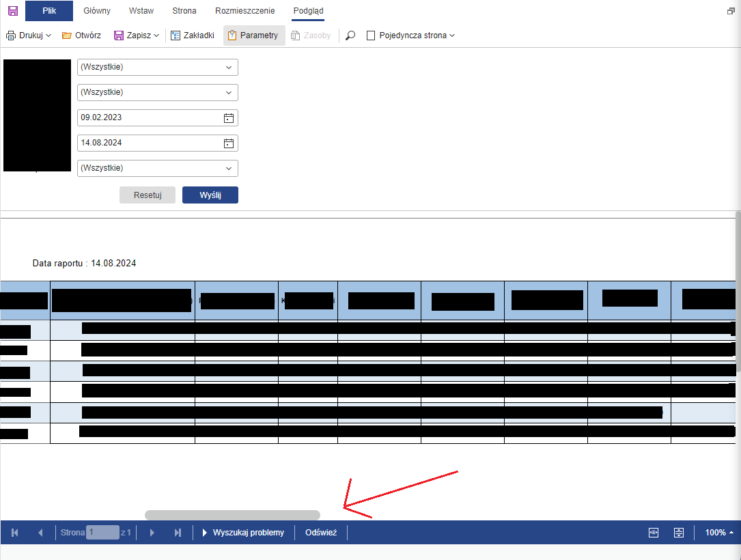Viewport: 741px width, 560px height.
Task: Expand the Pojedyncza strona dropdown arrow
Action: (452, 36)
